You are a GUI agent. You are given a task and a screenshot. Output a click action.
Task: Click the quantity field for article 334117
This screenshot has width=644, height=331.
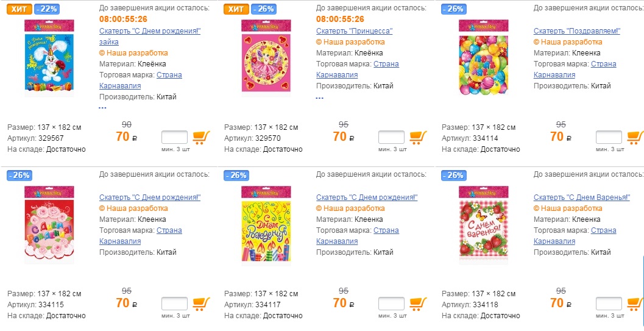pos(391,304)
